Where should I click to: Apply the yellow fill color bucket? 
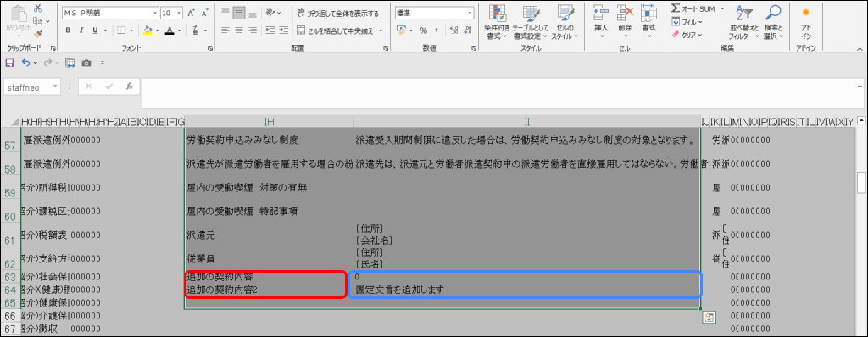(147, 30)
